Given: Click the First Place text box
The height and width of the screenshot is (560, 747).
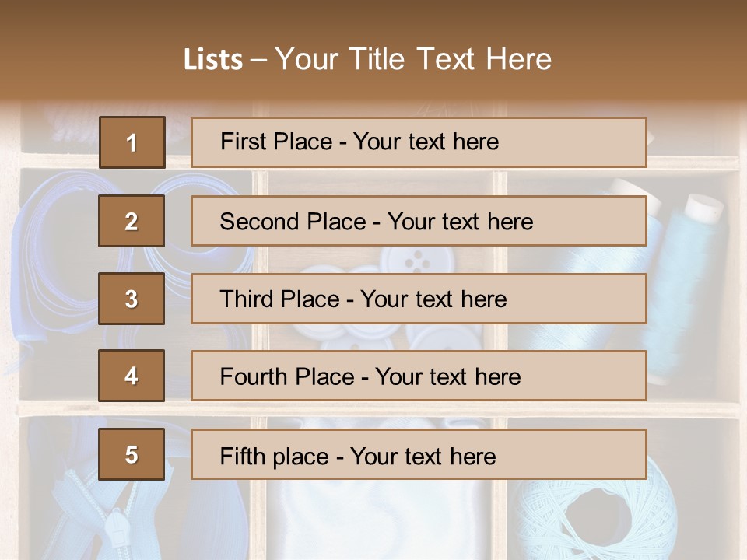Looking at the screenshot, I should (x=419, y=142).
